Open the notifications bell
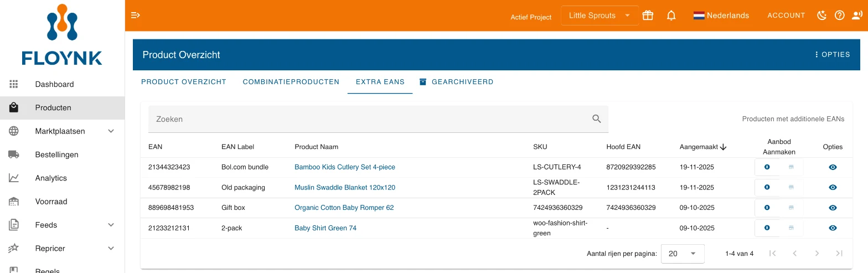Image resolution: width=868 pixels, height=273 pixels. [671, 16]
